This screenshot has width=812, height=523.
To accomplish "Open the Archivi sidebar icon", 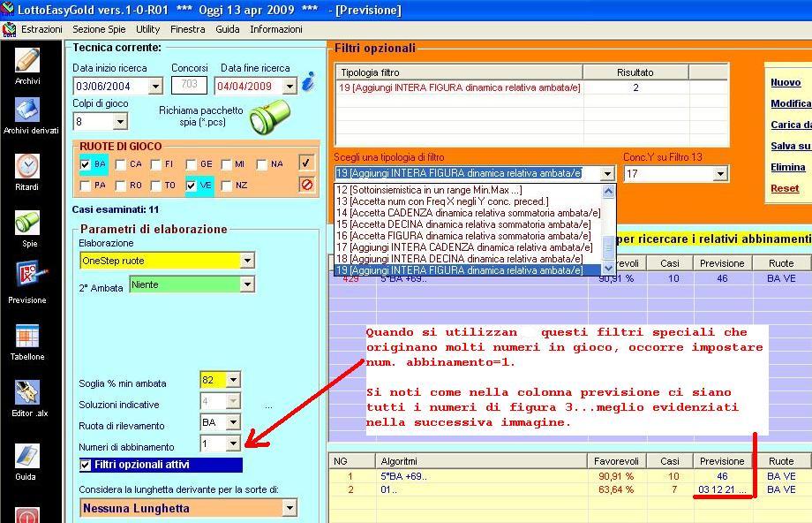I will (27, 61).
